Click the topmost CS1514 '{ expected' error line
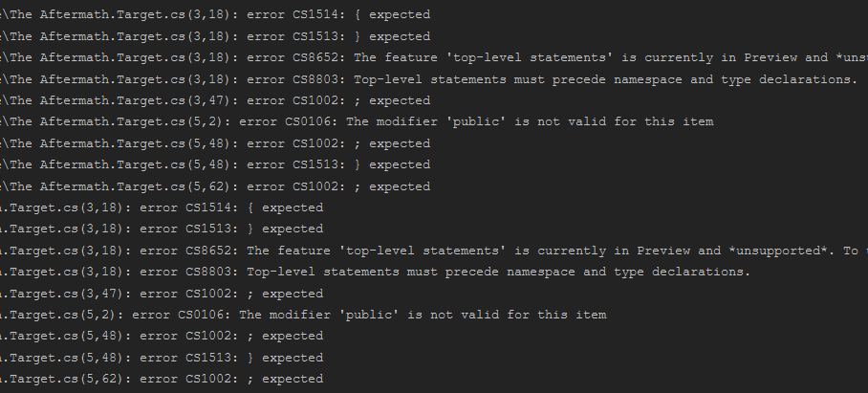This screenshot has height=393, width=868. tap(216, 14)
